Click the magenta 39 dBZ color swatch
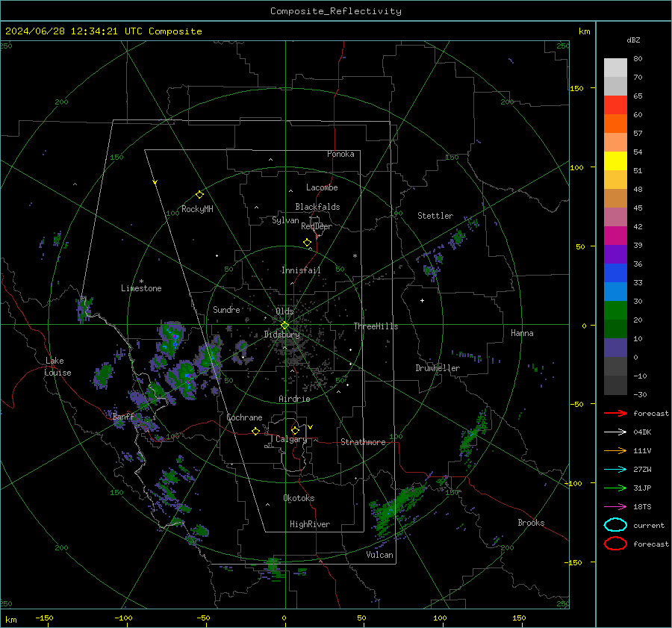This screenshot has height=628, width=672. 615,236
